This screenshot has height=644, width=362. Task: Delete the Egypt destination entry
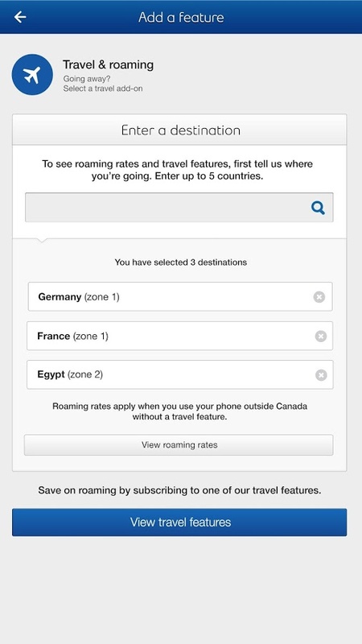tap(321, 375)
